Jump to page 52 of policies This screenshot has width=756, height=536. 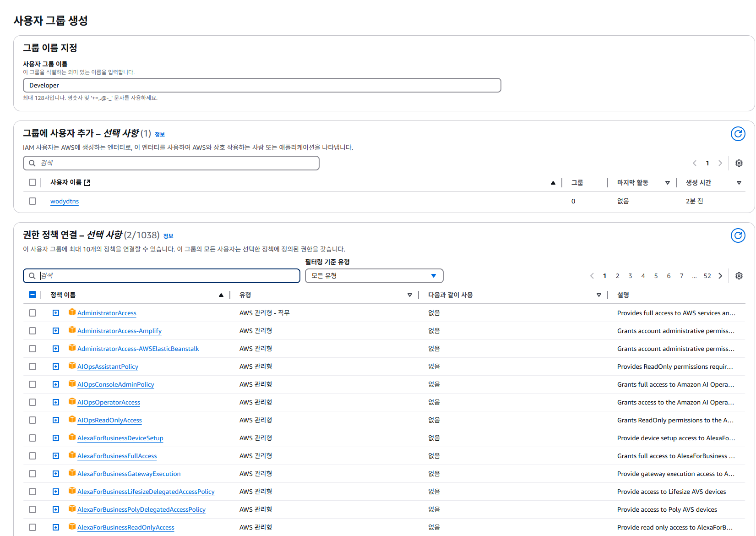click(x=707, y=276)
